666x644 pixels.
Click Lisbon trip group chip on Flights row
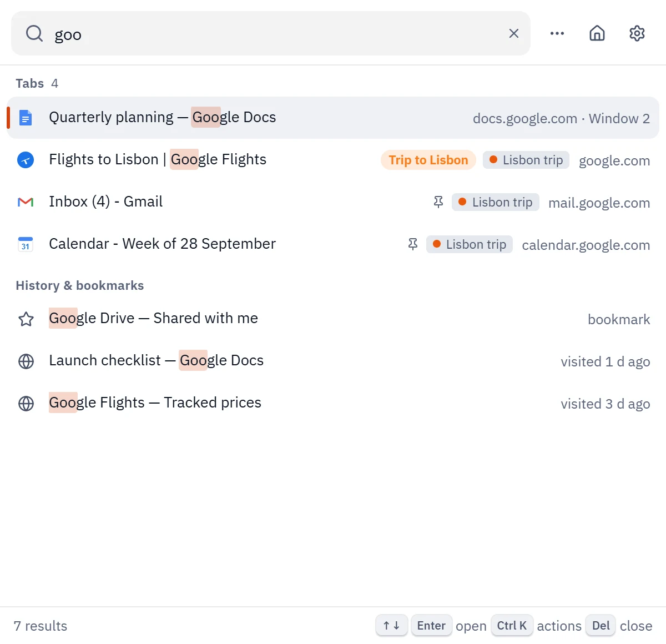(526, 160)
